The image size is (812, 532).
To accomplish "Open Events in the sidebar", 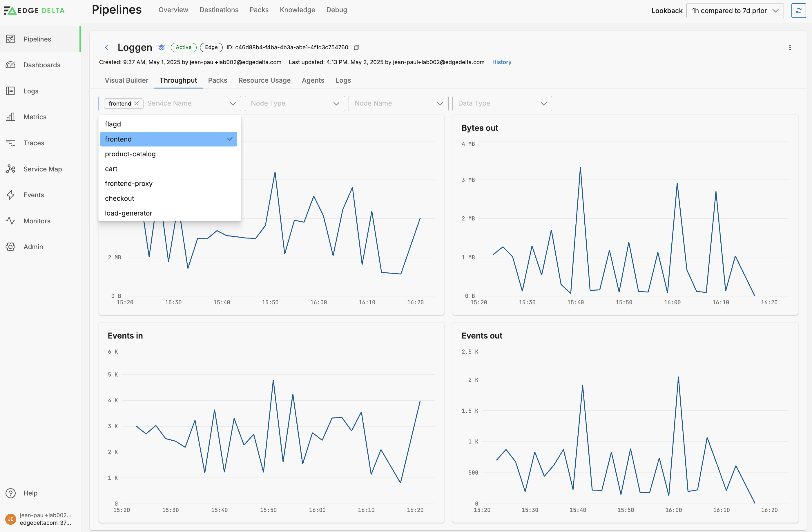I will (40, 195).
